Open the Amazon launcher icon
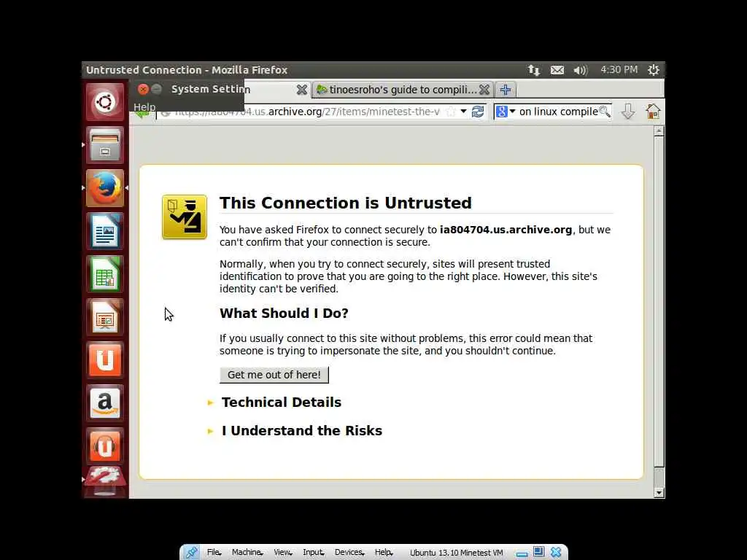 tap(105, 402)
